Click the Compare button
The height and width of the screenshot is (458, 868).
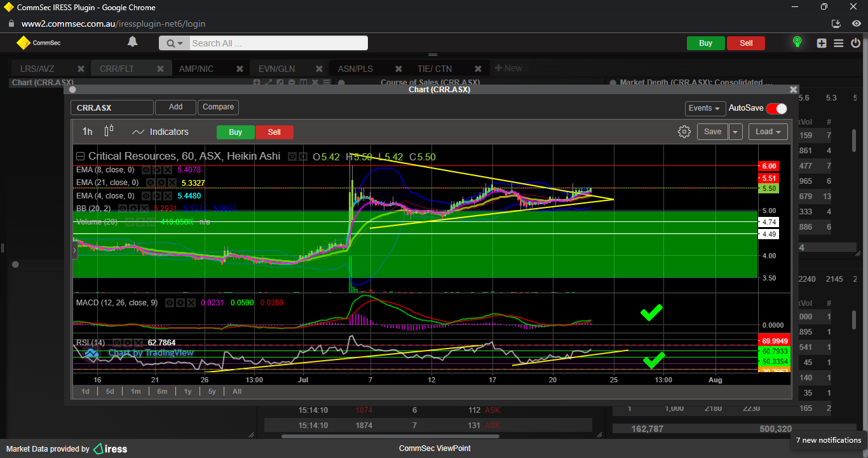coord(218,108)
